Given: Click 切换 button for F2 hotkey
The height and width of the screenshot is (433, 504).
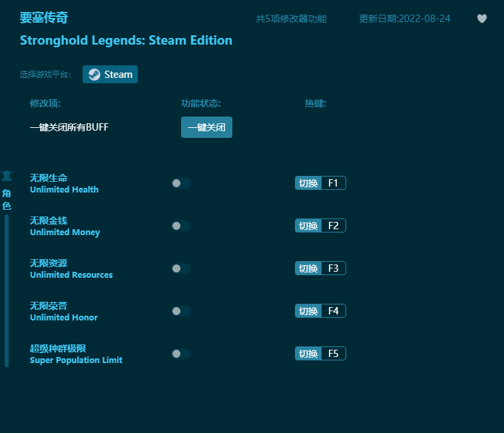Looking at the screenshot, I should pyautogui.click(x=308, y=226).
